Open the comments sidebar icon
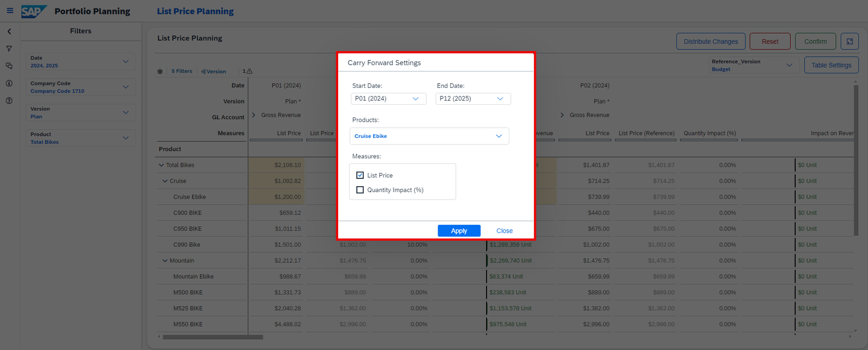 point(9,66)
